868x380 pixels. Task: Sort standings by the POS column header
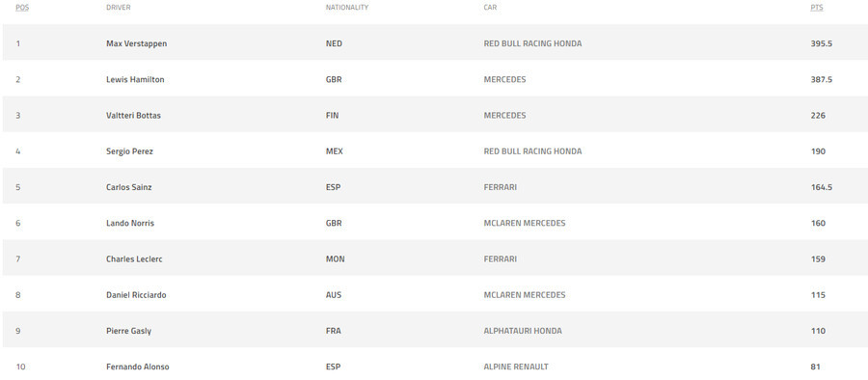22,8
